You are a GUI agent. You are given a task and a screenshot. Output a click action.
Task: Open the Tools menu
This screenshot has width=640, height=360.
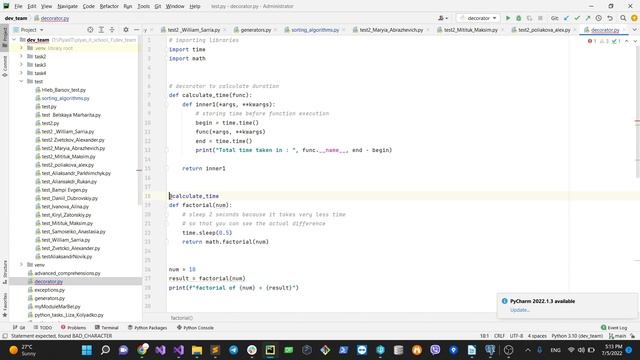[143, 6]
